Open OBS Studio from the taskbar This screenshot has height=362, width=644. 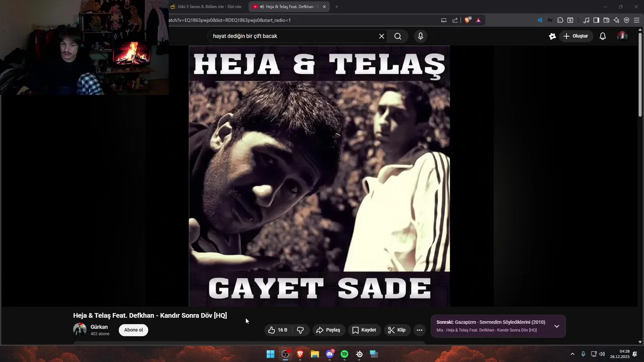pyautogui.click(x=285, y=354)
